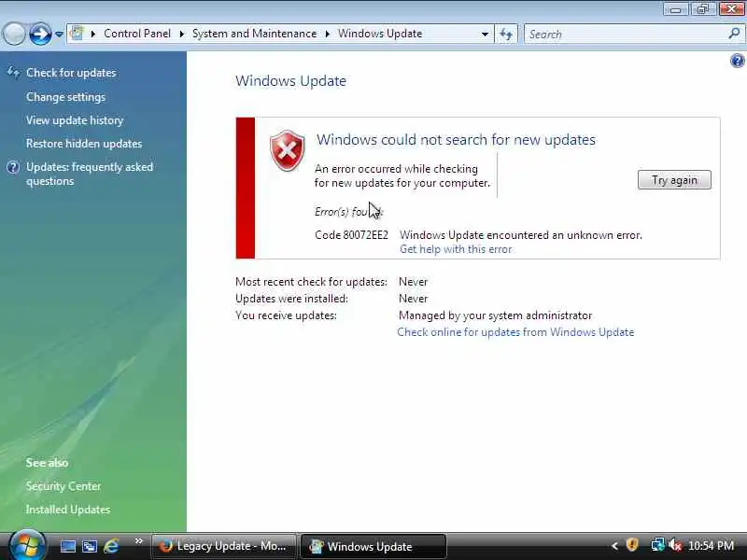Click Check for updates in sidebar
This screenshot has width=747, height=560.
point(71,73)
